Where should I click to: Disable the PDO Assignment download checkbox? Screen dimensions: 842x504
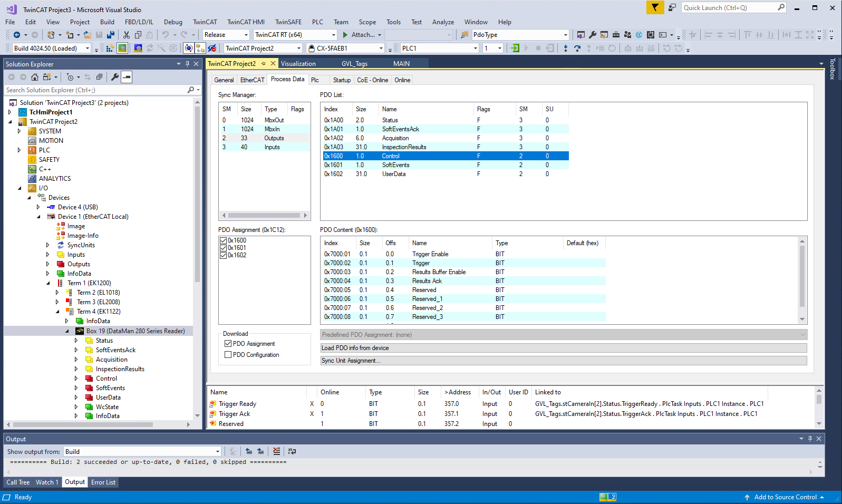228,344
